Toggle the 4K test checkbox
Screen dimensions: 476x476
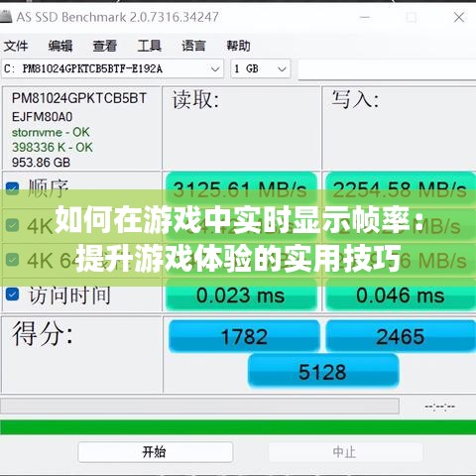(x=13, y=226)
